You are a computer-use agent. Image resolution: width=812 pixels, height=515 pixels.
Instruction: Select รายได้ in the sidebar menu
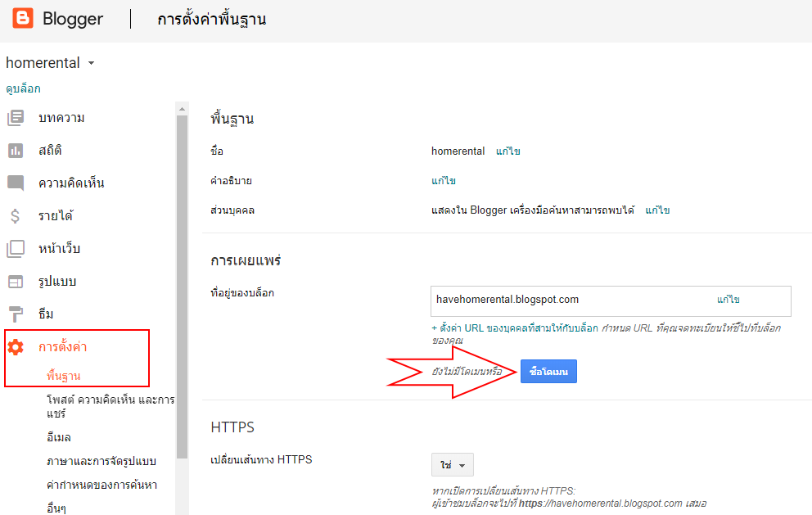tap(56, 215)
